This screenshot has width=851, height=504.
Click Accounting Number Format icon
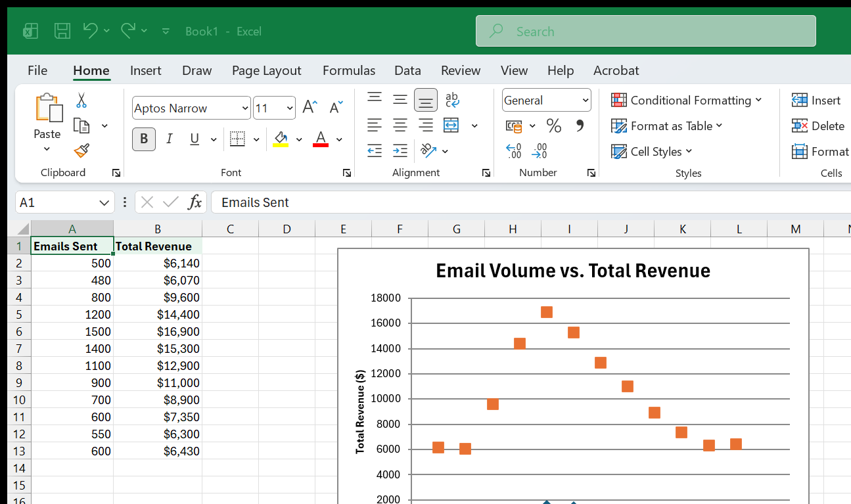coord(514,126)
